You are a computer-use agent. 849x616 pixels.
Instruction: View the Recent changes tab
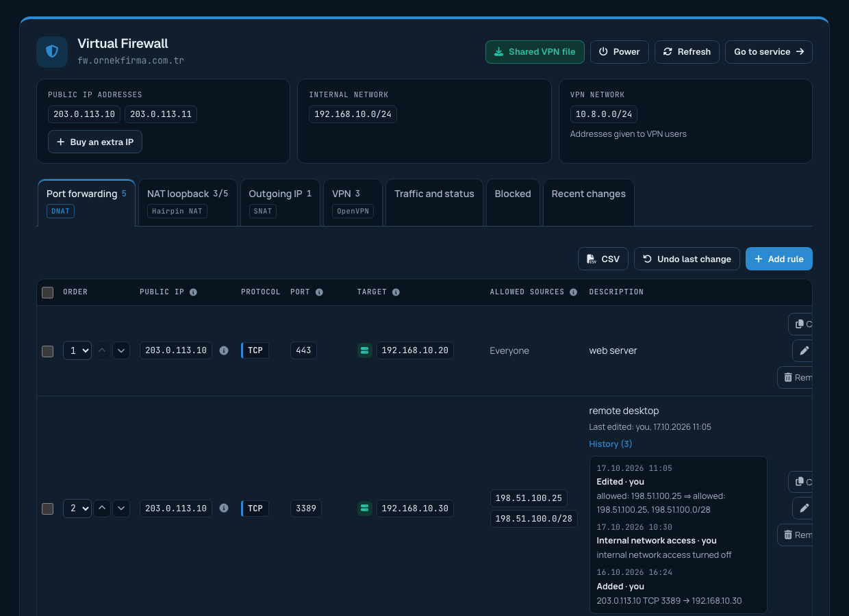click(x=588, y=202)
